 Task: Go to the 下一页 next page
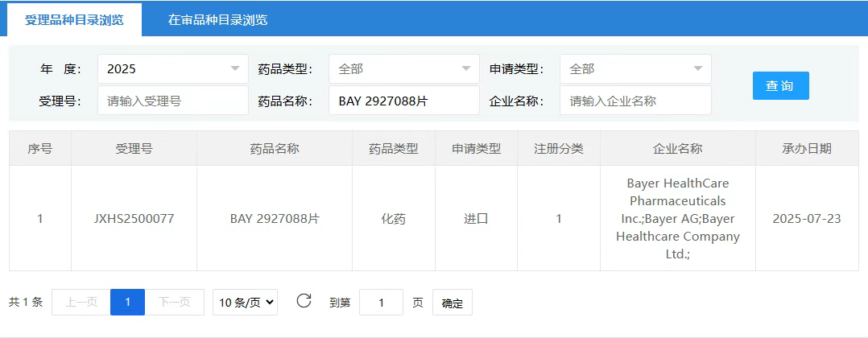[x=174, y=303]
